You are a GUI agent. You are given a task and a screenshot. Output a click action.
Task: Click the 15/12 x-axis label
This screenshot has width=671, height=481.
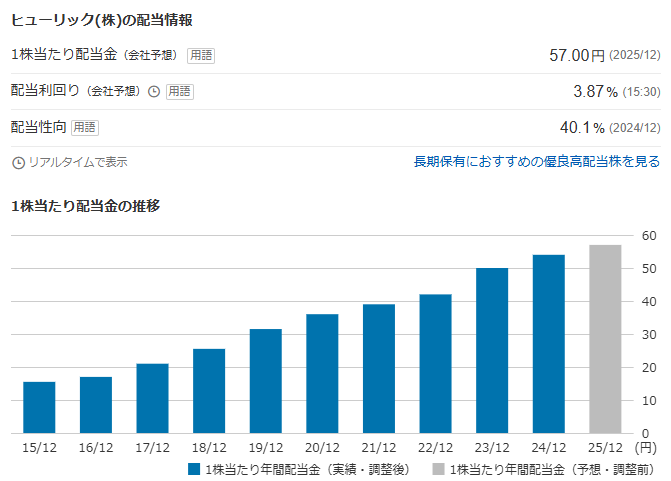[39, 448]
